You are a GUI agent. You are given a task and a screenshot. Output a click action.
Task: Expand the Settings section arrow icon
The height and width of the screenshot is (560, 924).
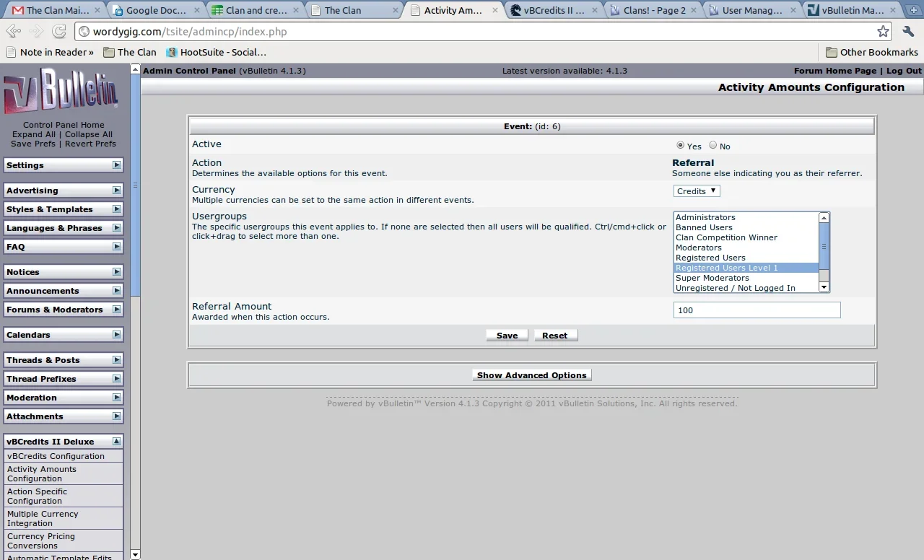[116, 165]
